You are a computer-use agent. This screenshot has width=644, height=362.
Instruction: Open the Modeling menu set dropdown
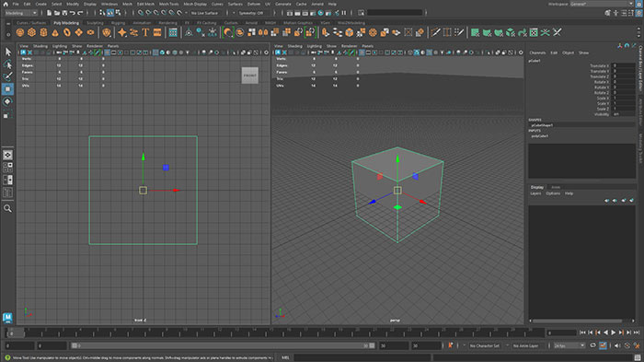click(21, 13)
